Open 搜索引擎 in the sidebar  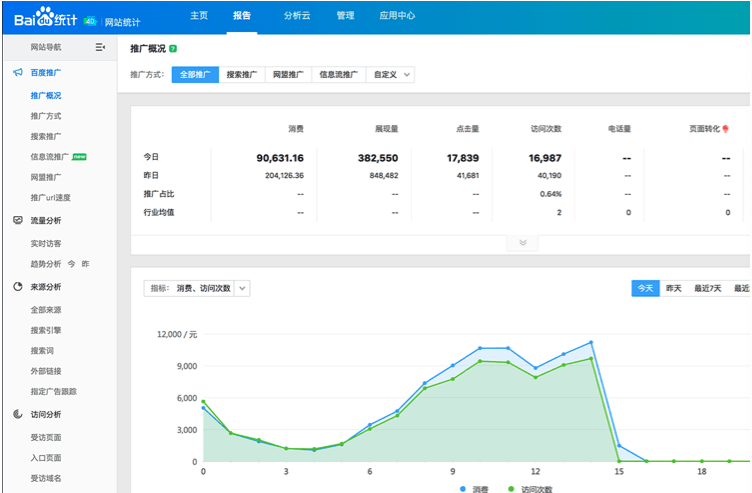click(x=46, y=330)
